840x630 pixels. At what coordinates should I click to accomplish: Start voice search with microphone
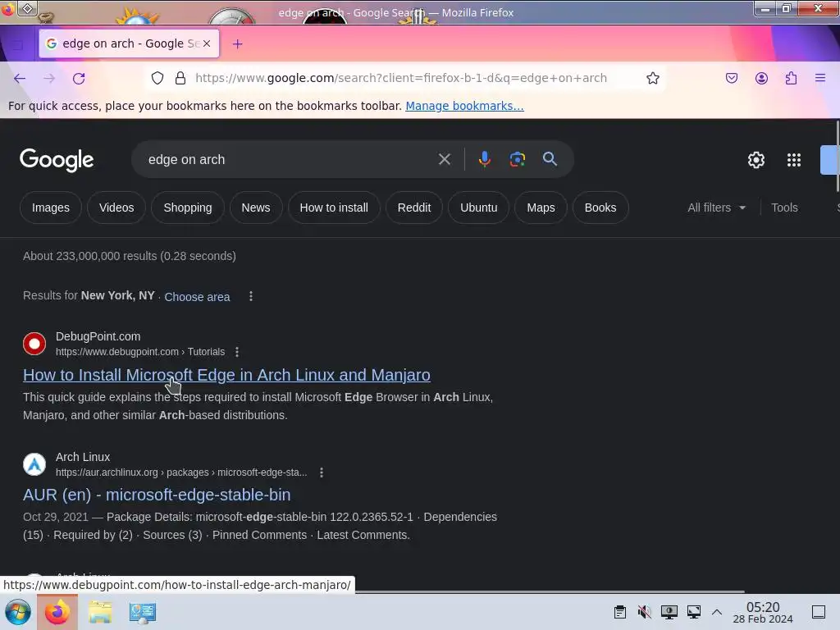coord(484,159)
